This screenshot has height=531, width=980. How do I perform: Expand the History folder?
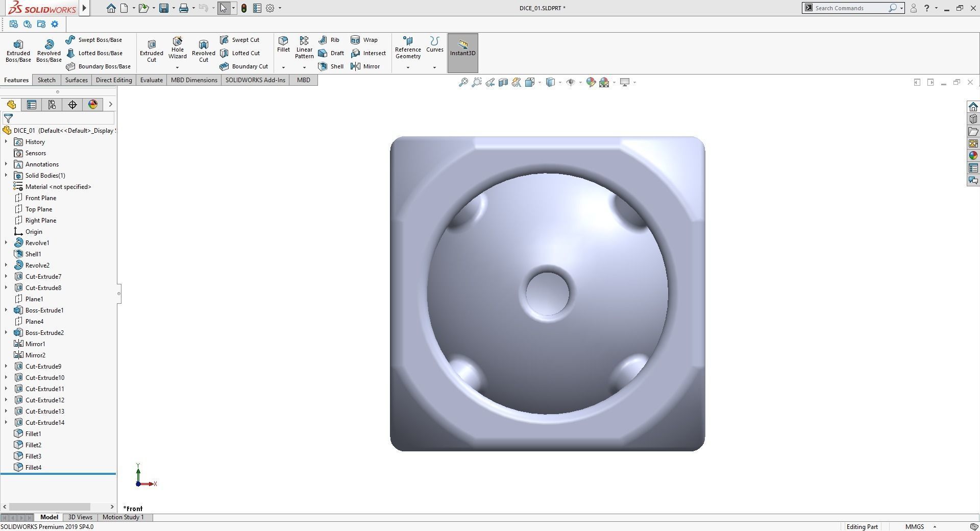6,142
